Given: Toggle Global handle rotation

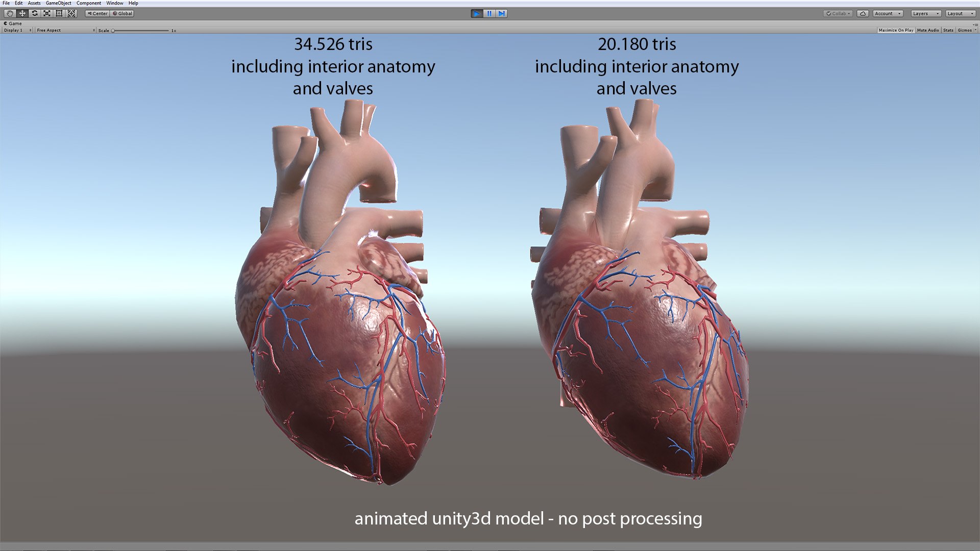Looking at the screenshot, I should [x=122, y=13].
